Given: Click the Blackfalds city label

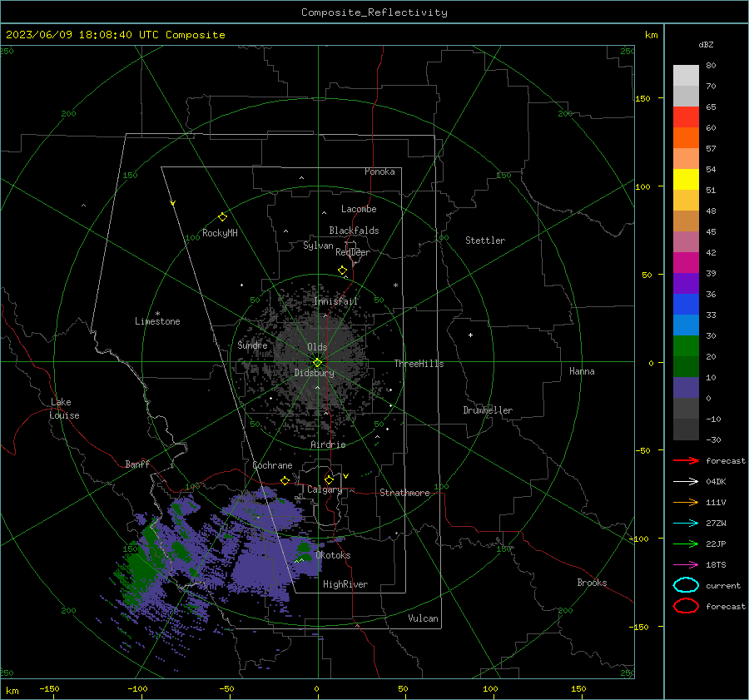Looking at the screenshot, I should [x=354, y=231].
